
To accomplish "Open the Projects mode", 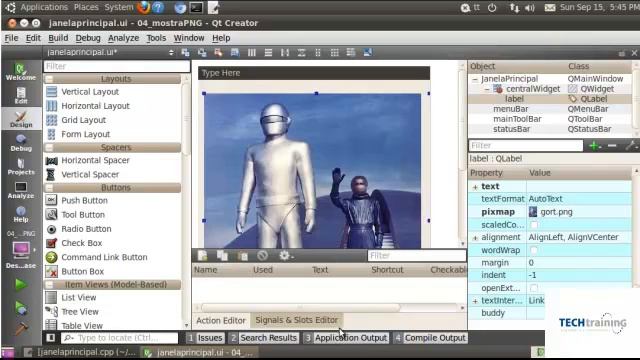I will pos(21,167).
